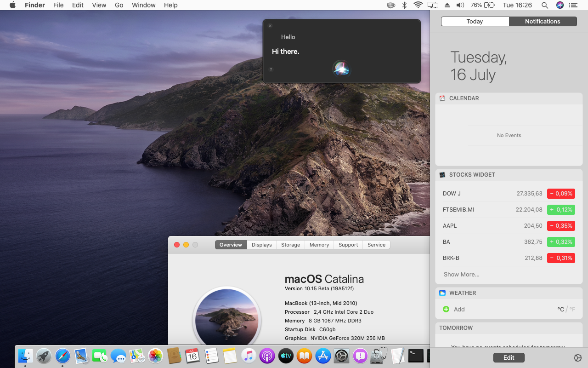Click the Bluetooth menu bar icon

pyautogui.click(x=405, y=5)
